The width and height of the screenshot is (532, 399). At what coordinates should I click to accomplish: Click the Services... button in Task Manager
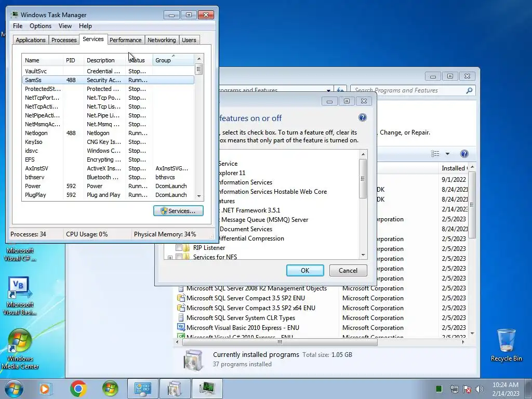click(178, 211)
